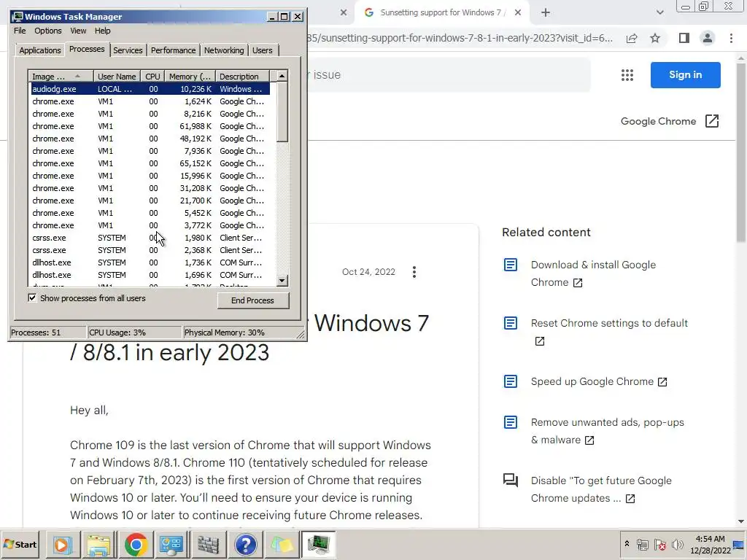Click the chat icon beside Disable future updates
This screenshot has width=747, height=560.
[x=510, y=480]
